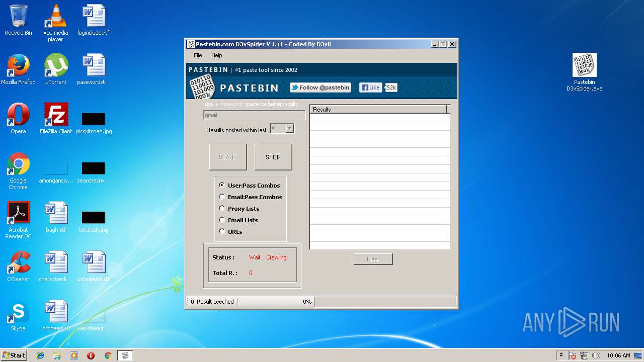Open Windows Explorer folder in taskbar

click(57, 355)
